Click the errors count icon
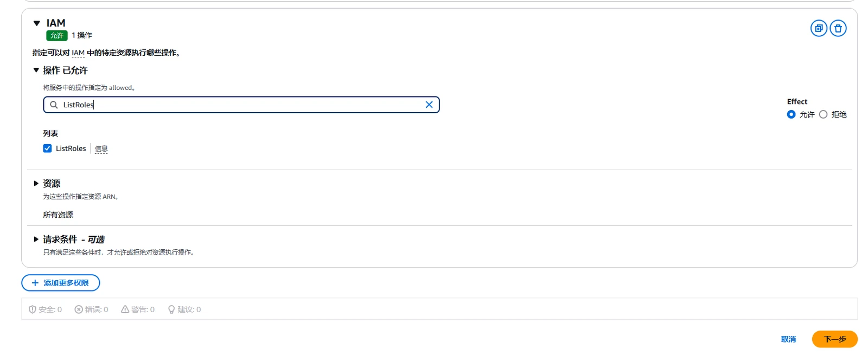Viewport: 868px width, 362px height. pos(79,309)
